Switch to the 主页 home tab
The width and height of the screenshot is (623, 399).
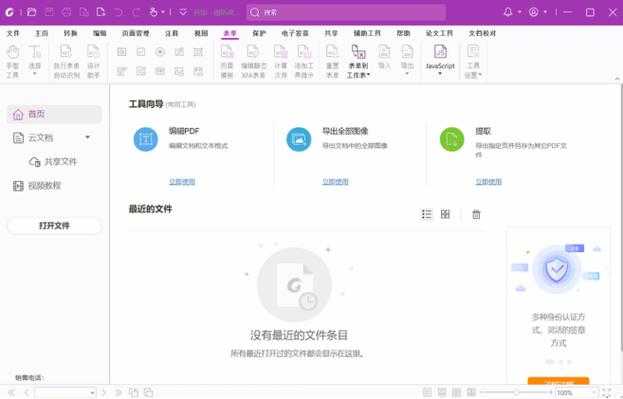(41, 33)
